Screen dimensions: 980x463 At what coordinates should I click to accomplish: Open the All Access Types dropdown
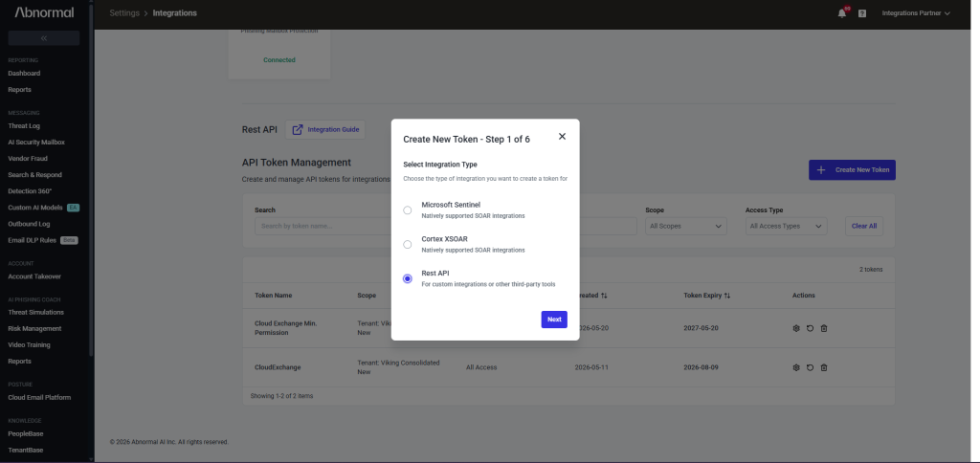[786, 226]
